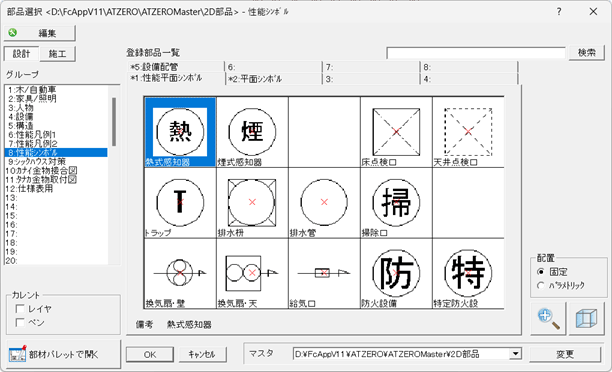Image resolution: width=612 pixels, height=372 pixels.
Task: Select the 特定防火設 symbol
Action: [x=468, y=274]
